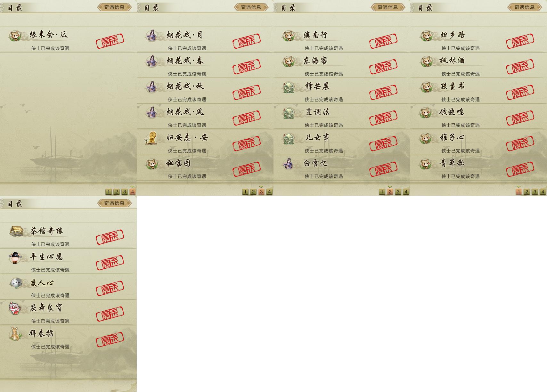This screenshot has width=547, height=392.
Task: Click the red stamp next to 枫林酒
Action: click(520, 67)
